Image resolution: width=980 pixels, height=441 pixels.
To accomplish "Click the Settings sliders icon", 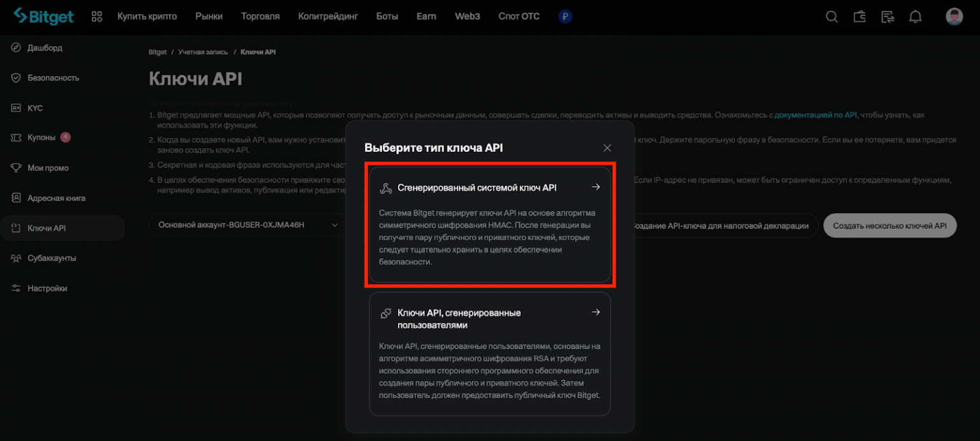I will [16, 288].
